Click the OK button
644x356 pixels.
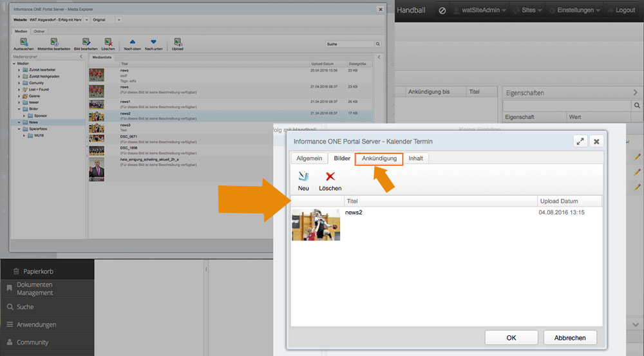click(511, 337)
